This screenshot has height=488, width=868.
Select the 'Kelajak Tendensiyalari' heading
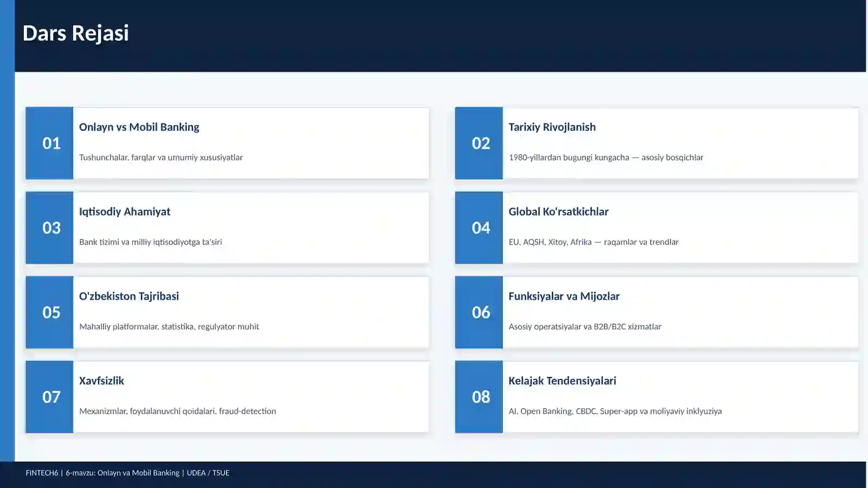click(563, 381)
